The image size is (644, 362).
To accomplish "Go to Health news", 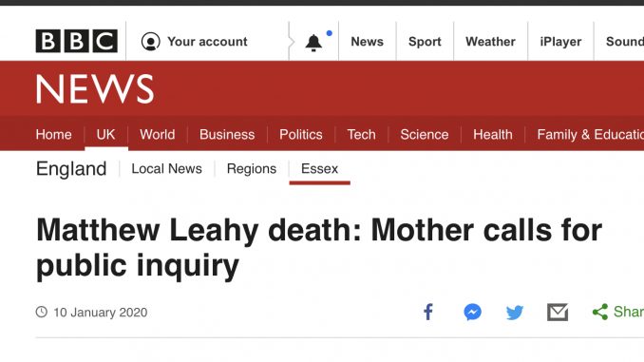I will [493, 134].
